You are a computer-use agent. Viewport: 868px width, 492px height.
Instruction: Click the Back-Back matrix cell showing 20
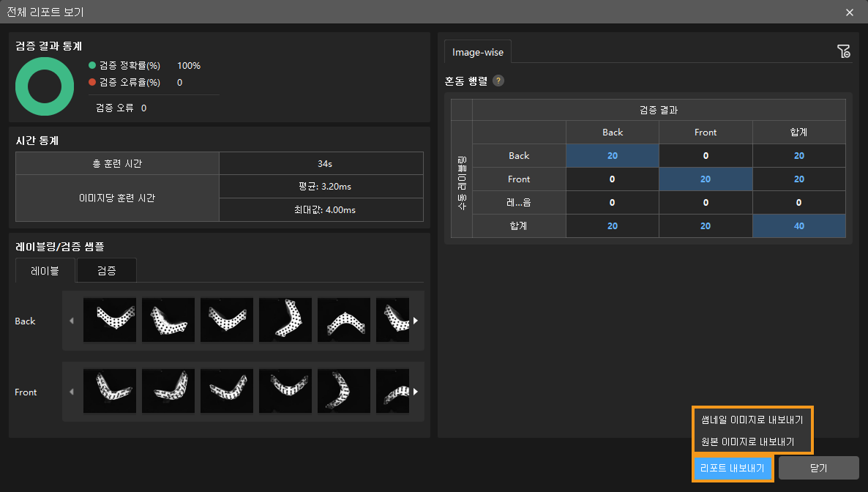coord(612,156)
